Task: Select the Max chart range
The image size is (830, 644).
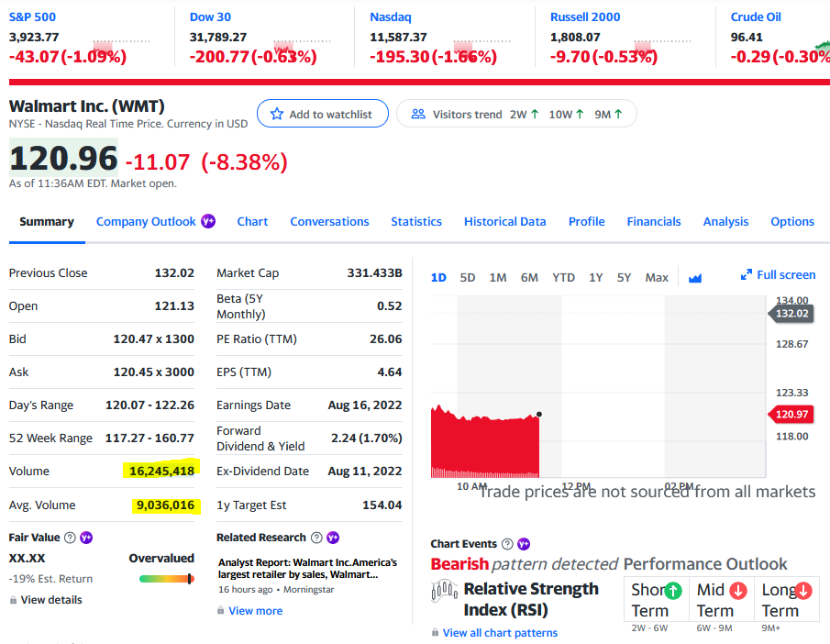Action: coord(657,278)
